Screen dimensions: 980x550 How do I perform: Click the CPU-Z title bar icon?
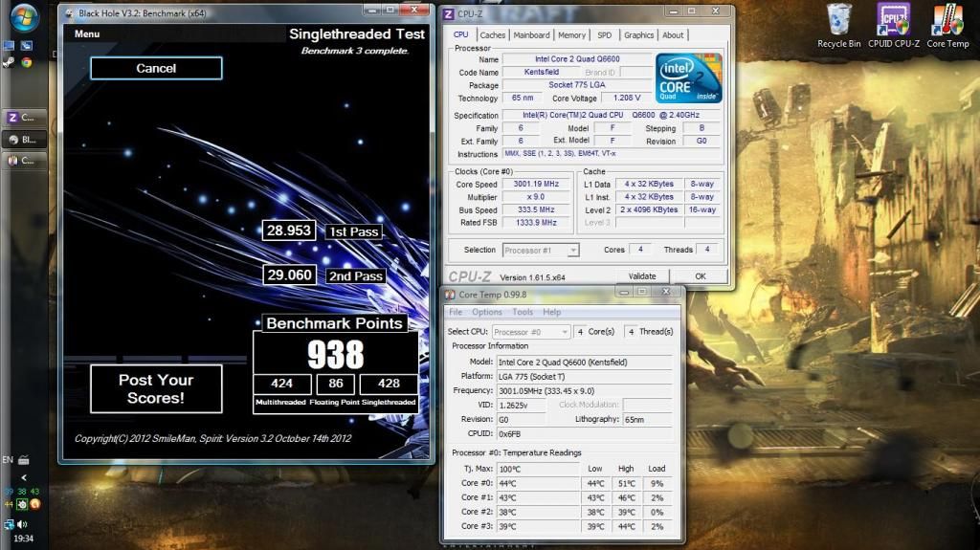tap(448, 13)
